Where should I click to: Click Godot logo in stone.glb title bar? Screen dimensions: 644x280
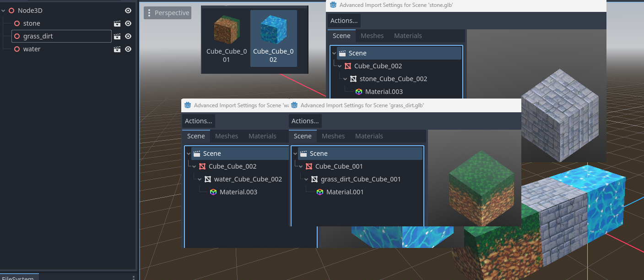pyautogui.click(x=333, y=5)
